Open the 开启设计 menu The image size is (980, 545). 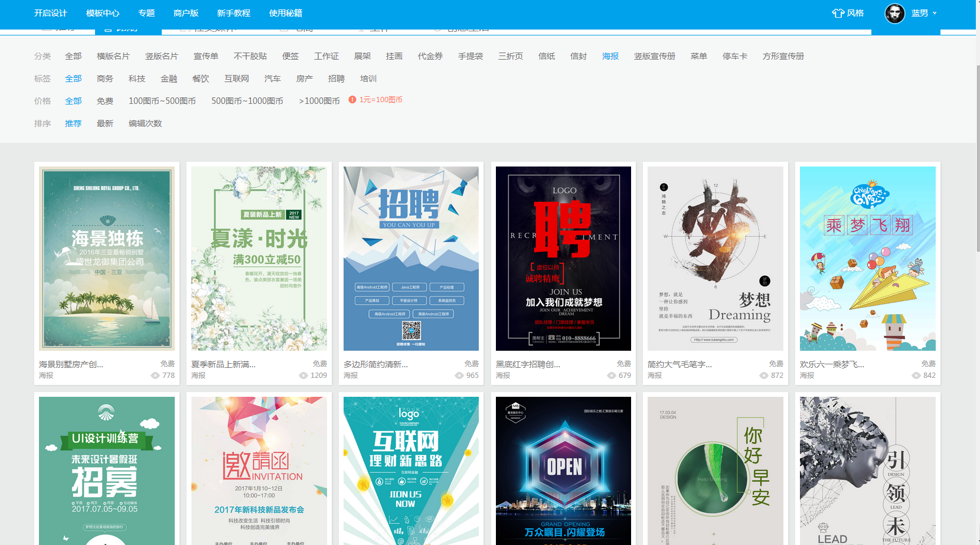tap(51, 13)
